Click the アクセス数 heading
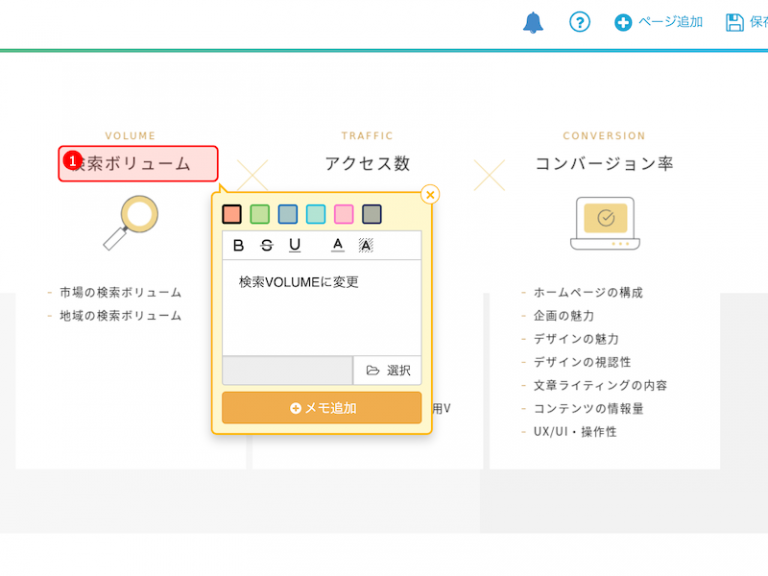 (367, 163)
